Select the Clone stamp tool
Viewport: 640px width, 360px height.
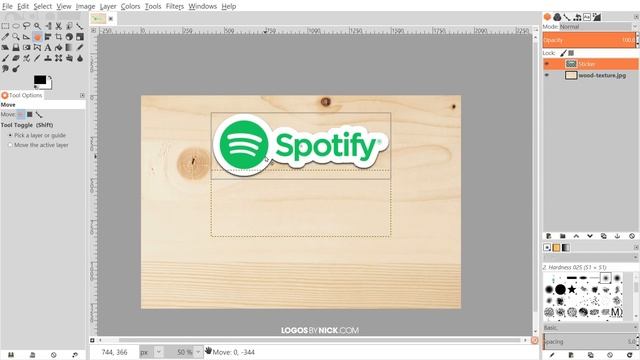48,58
